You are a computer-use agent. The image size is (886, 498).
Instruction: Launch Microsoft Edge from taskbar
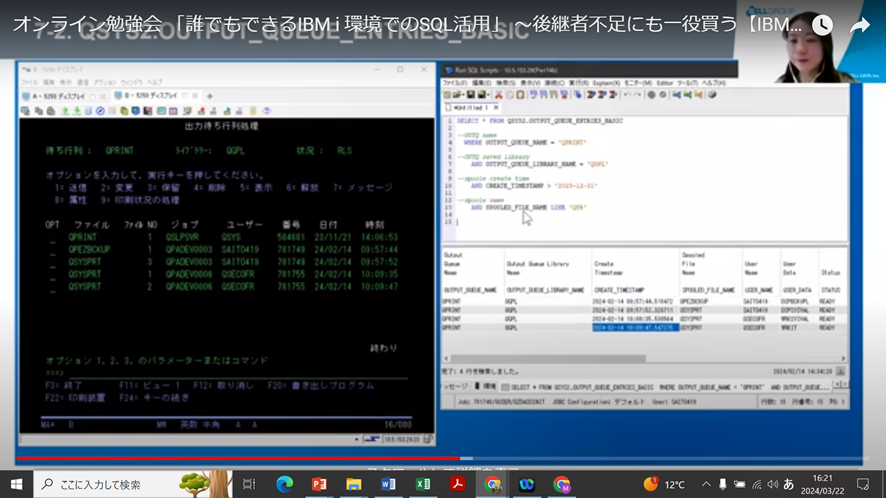[284, 484]
